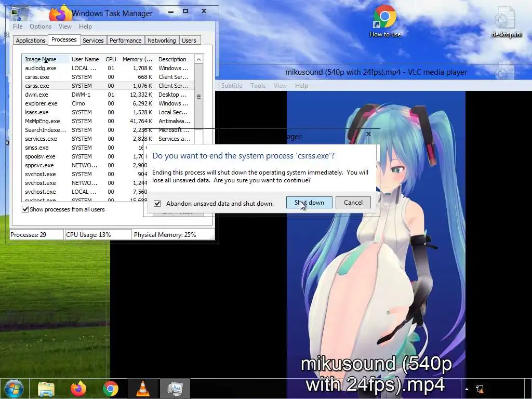Open the View menu in VLC
The width and height of the screenshot is (532, 399).
(x=280, y=86)
